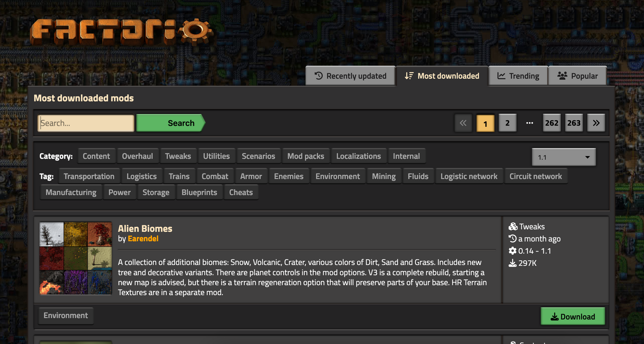Filter by Localizations category

pyautogui.click(x=359, y=156)
